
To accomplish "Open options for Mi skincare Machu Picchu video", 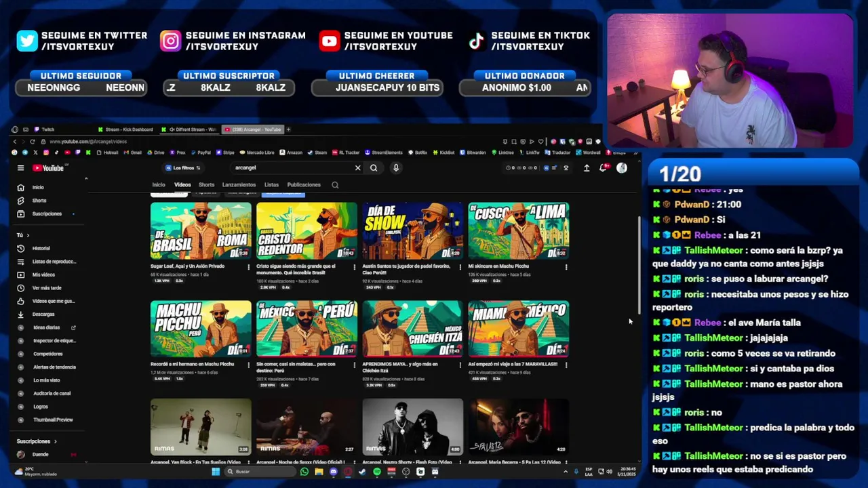I will tap(566, 267).
